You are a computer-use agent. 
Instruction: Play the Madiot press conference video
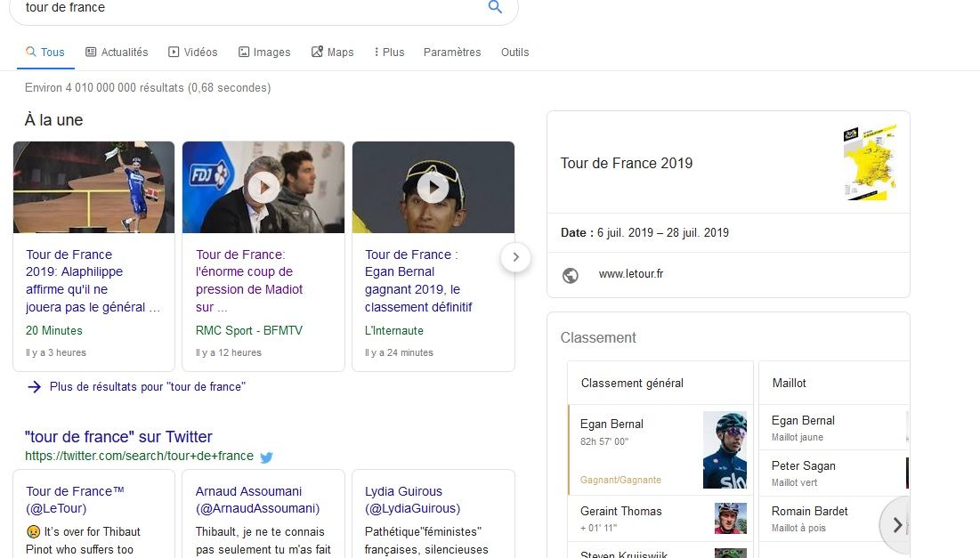click(263, 187)
